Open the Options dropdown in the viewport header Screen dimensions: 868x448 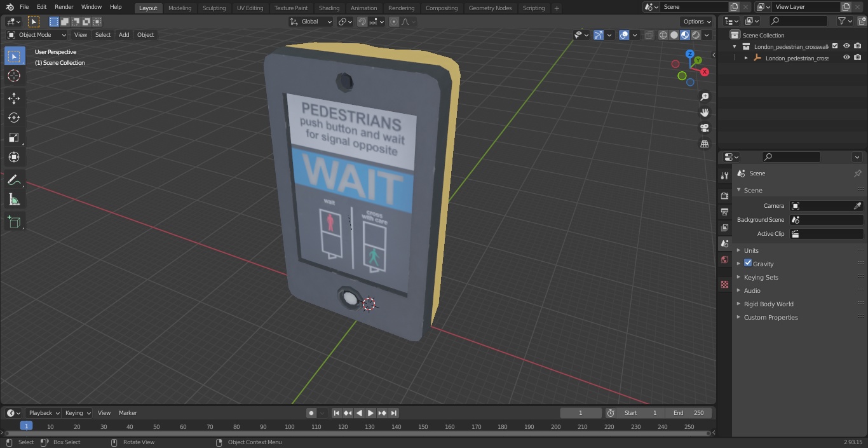click(x=697, y=22)
